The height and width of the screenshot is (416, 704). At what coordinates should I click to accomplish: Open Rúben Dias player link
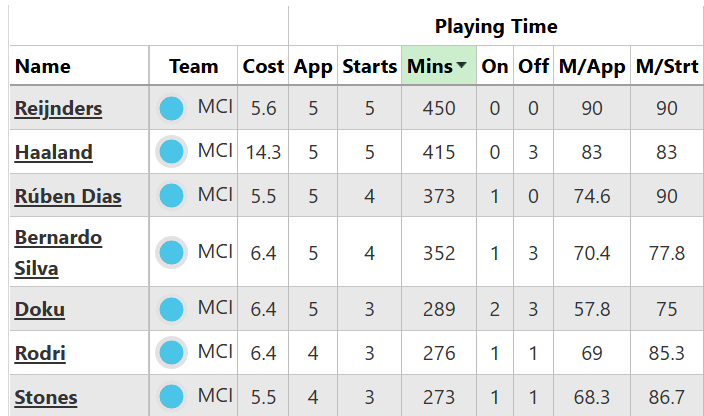(67, 196)
